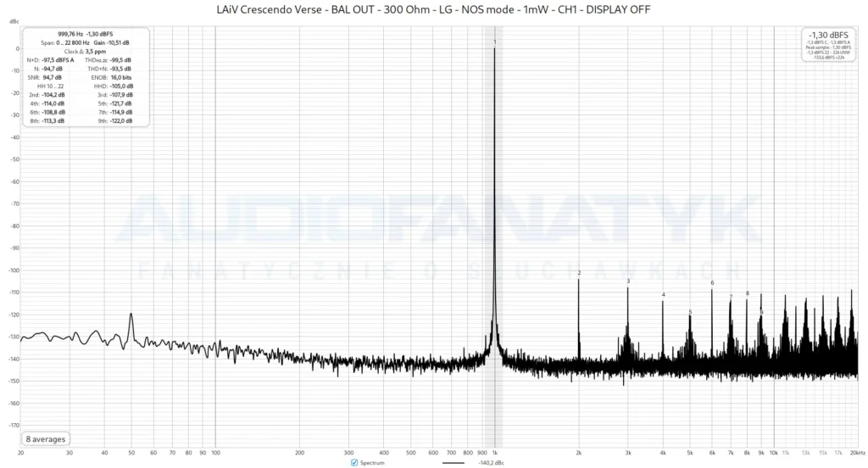Image resolution: width=868 pixels, height=468 pixels.
Task: Click the fundamental marker 1 at 1k
Action: (x=495, y=42)
